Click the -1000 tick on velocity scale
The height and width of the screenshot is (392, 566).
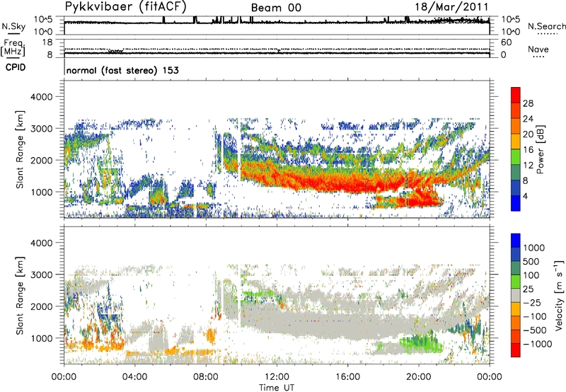tap(538, 344)
